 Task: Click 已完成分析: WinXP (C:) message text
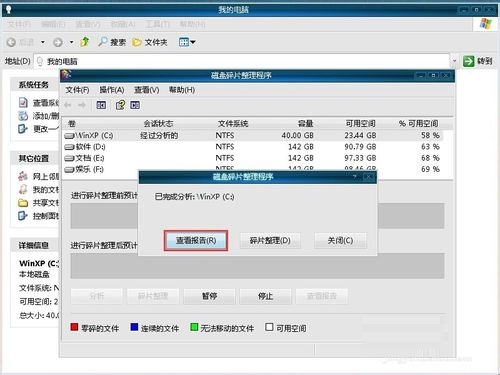point(194,197)
